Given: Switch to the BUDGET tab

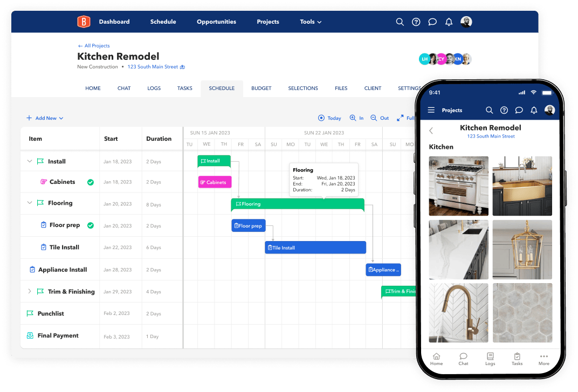Looking at the screenshot, I should point(261,88).
